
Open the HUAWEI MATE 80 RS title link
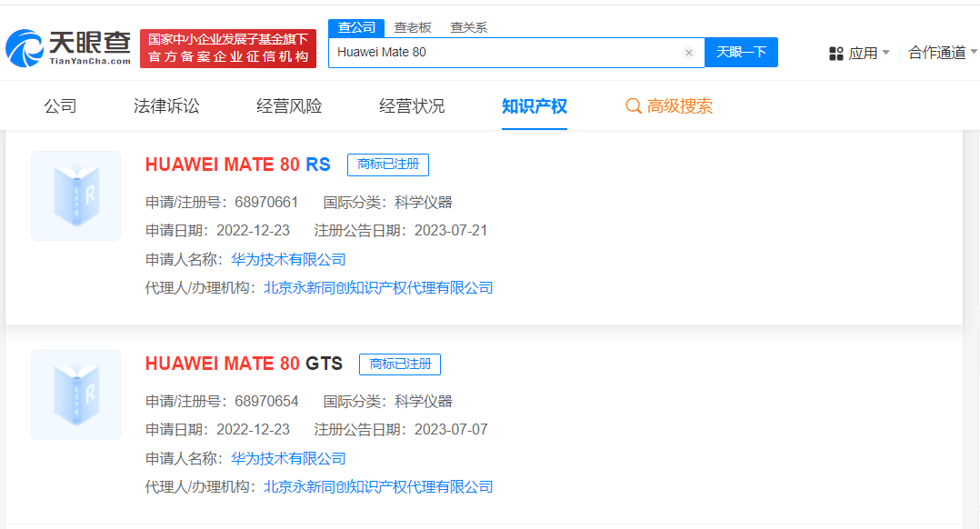[237, 165]
